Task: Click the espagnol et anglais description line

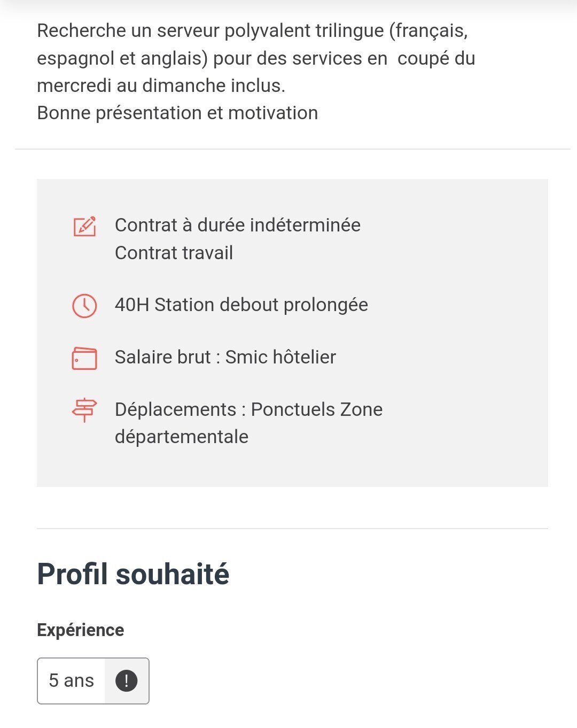Action: tap(256, 58)
